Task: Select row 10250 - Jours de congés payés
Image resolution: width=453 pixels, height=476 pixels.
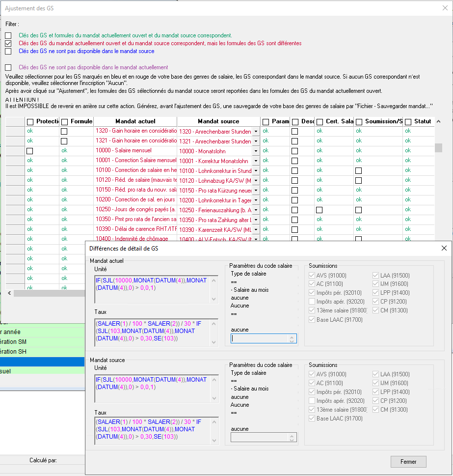Action: click(135, 209)
